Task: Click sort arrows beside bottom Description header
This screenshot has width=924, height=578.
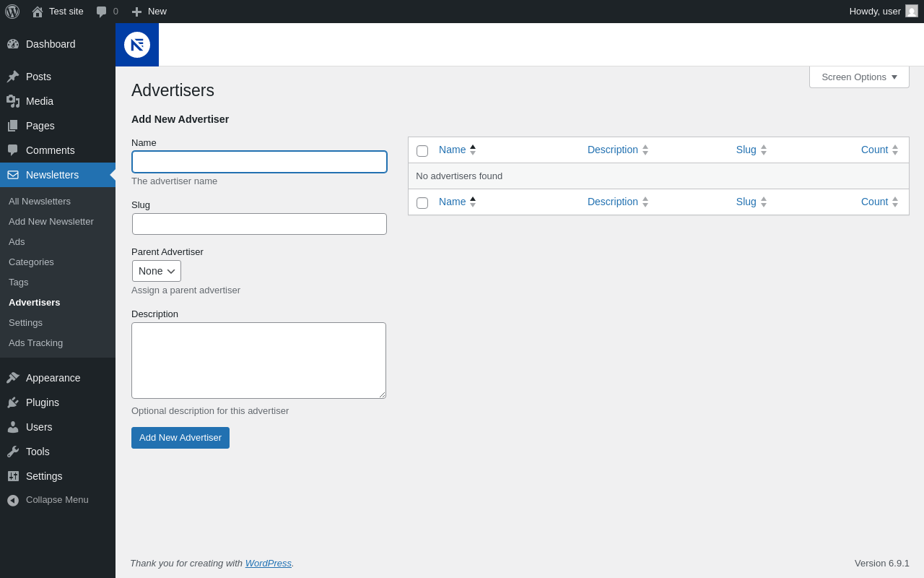Action: tap(645, 202)
